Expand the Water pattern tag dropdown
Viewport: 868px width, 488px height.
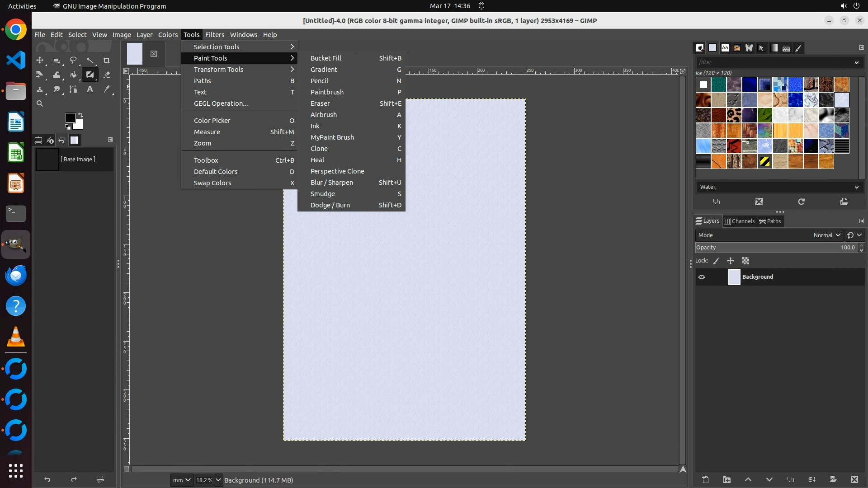coord(856,187)
